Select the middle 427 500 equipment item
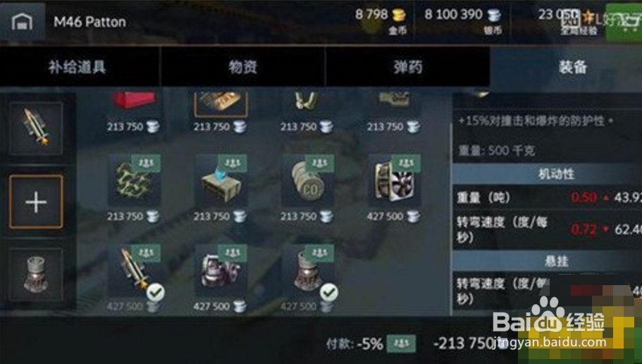Screen dimensions: 642x364 [221, 270]
